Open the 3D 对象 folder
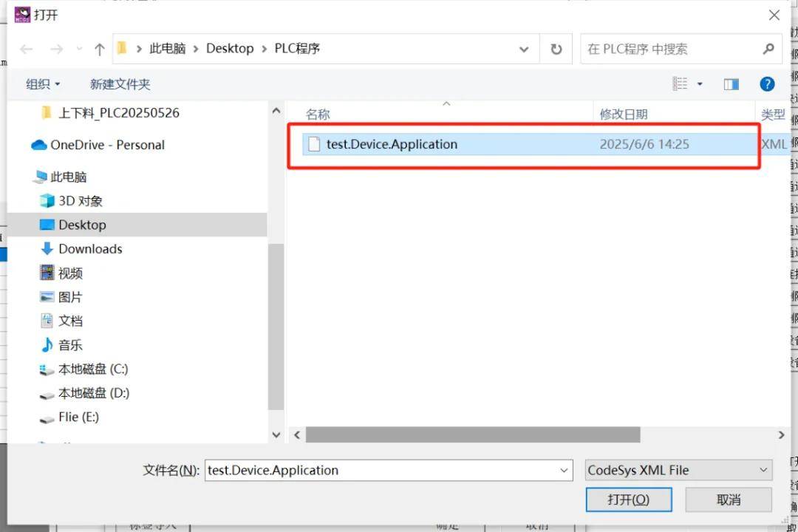 (80, 201)
